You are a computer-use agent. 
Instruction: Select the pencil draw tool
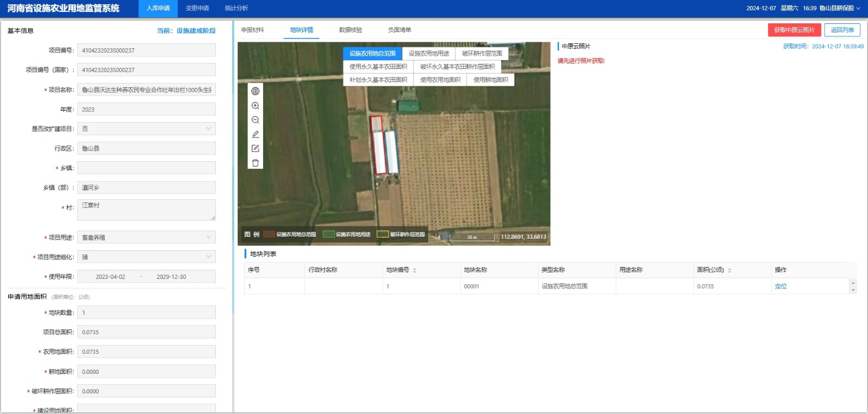(256, 134)
